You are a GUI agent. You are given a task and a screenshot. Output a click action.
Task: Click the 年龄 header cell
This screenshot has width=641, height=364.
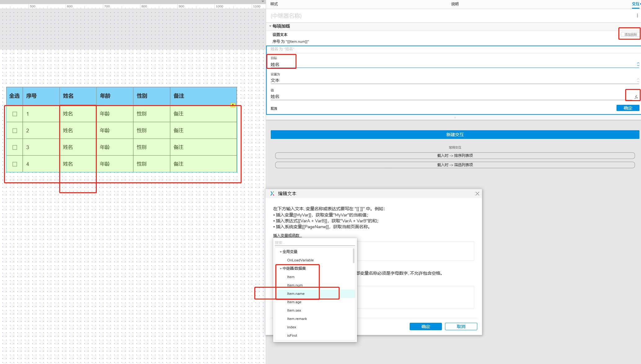pos(115,96)
